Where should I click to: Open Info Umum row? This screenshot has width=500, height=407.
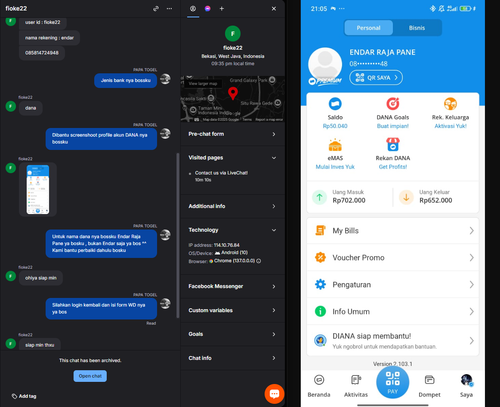pos(393,312)
